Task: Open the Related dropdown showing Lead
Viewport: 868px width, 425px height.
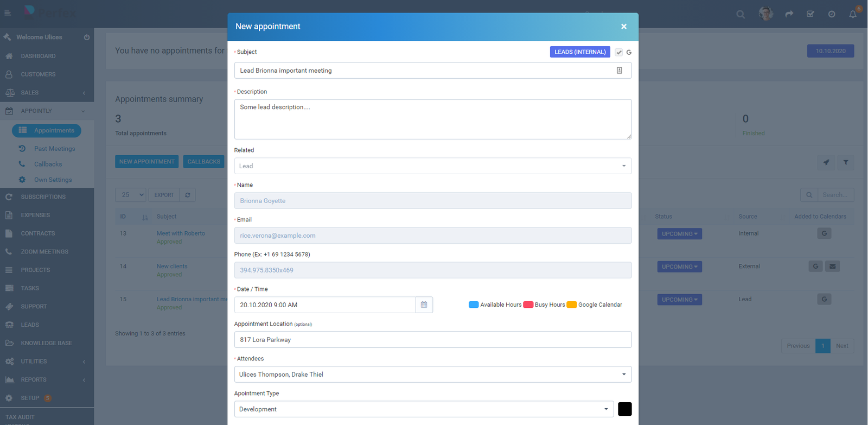Action: 432,166
